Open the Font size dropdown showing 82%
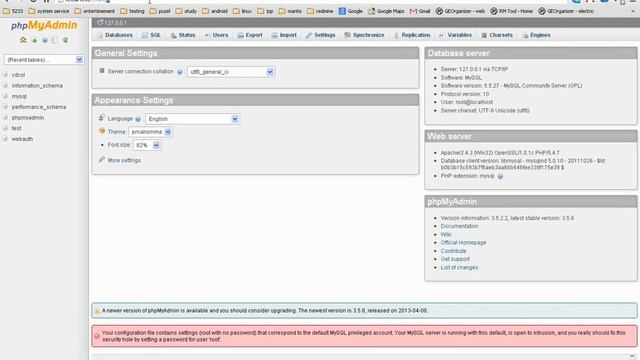 147,145
